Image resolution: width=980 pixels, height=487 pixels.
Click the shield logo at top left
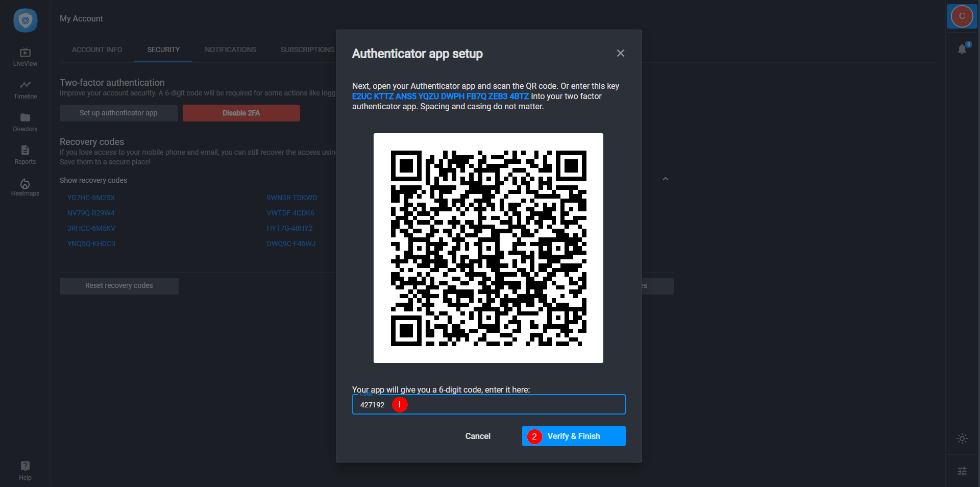coord(25,20)
